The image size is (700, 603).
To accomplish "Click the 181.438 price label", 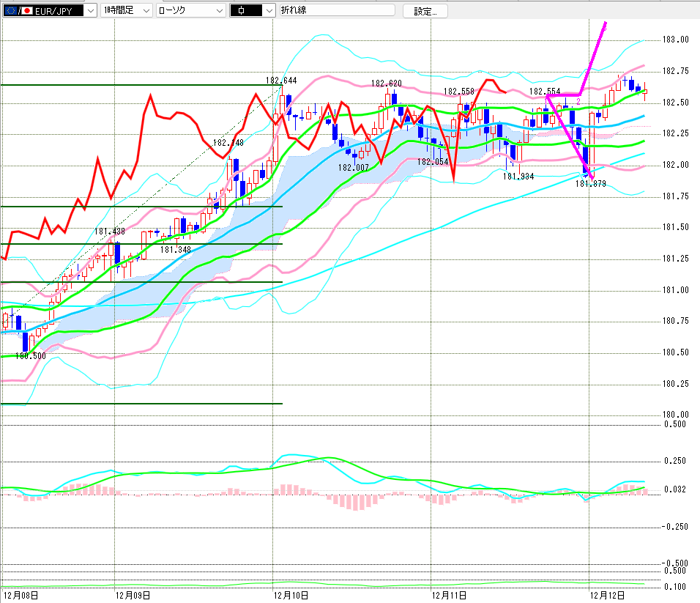I will click(x=110, y=232).
